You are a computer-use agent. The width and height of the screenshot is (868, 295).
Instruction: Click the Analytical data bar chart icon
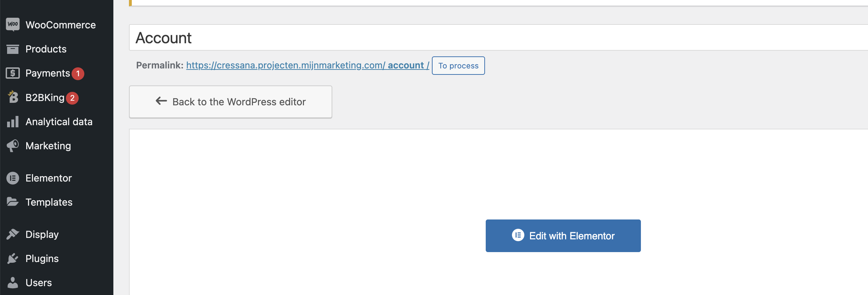point(13,122)
